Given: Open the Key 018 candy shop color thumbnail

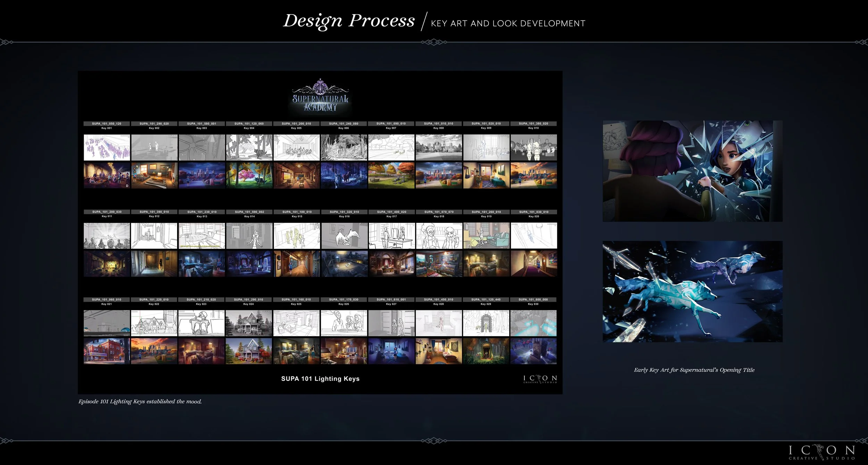Looking at the screenshot, I should (439, 264).
